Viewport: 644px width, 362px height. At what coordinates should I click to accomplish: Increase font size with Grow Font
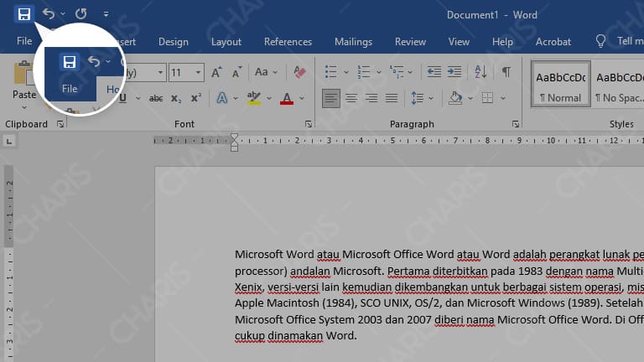[x=216, y=72]
